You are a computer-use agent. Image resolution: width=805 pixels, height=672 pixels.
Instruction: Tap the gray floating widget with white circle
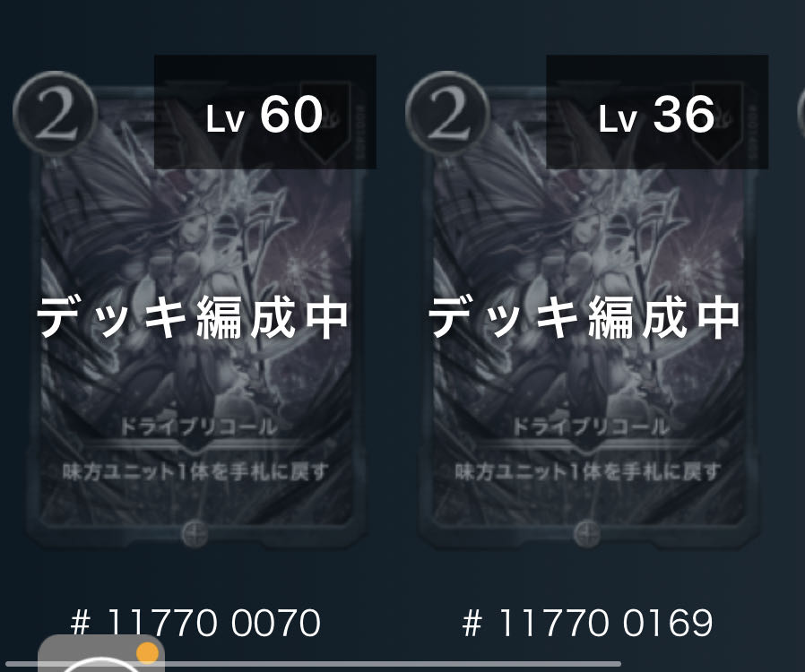(x=101, y=653)
